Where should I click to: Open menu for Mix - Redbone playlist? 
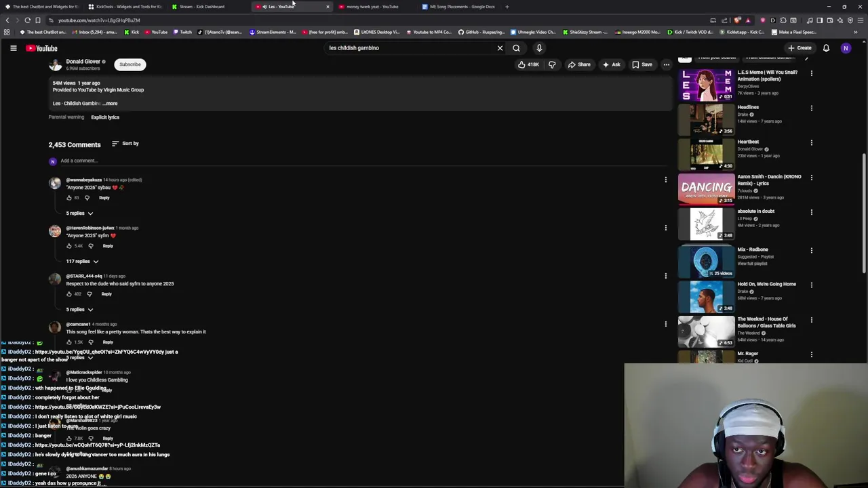811,251
